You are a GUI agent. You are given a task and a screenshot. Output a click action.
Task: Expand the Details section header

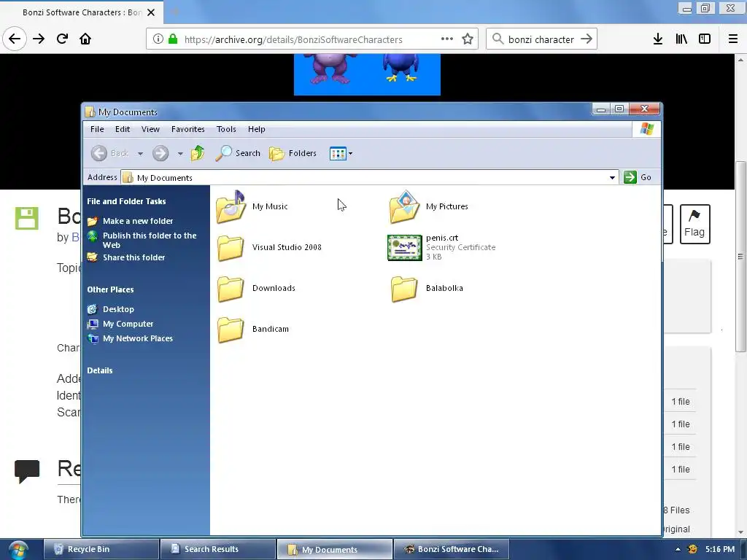pyautogui.click(x=99, y=370)
